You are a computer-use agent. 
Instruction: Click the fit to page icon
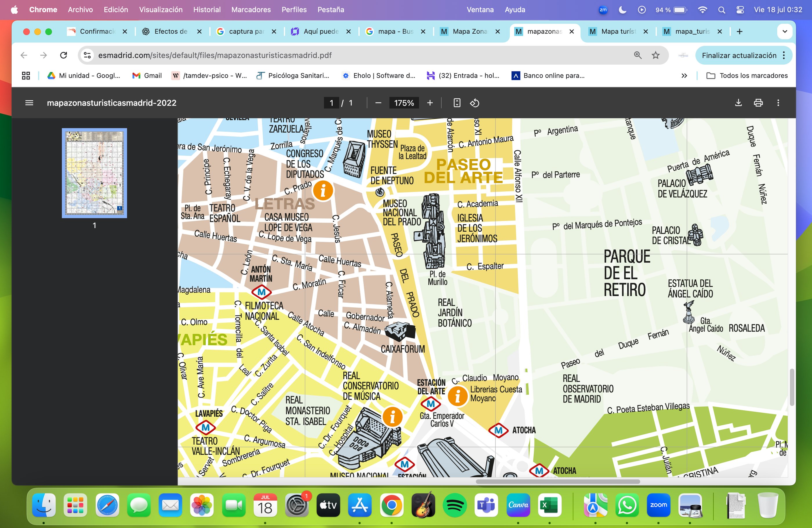pos(457,103)
